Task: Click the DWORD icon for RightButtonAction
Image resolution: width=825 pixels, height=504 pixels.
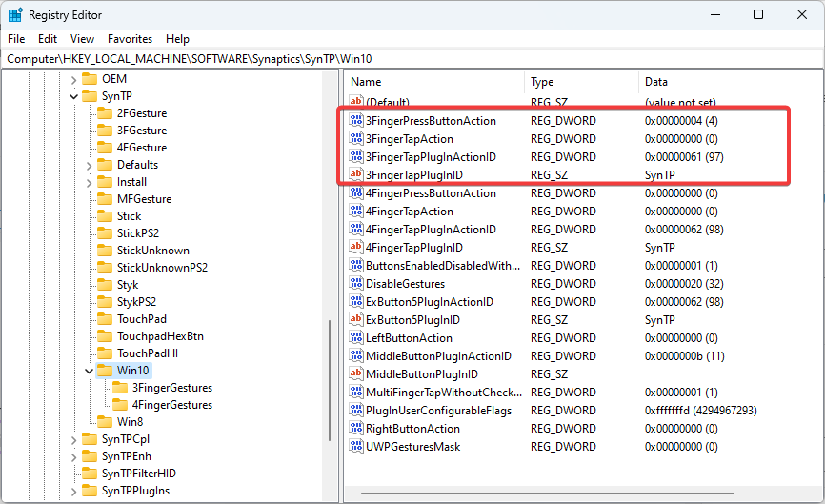Action: tap(356, 428)
